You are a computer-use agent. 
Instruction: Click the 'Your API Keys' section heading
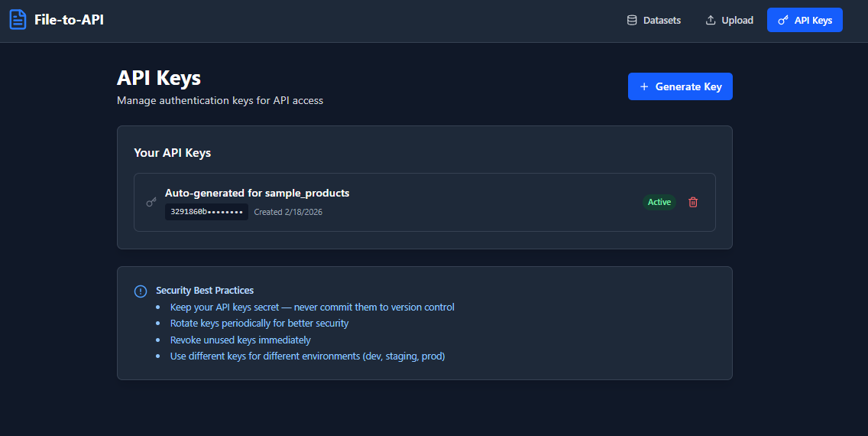(172, 152)
